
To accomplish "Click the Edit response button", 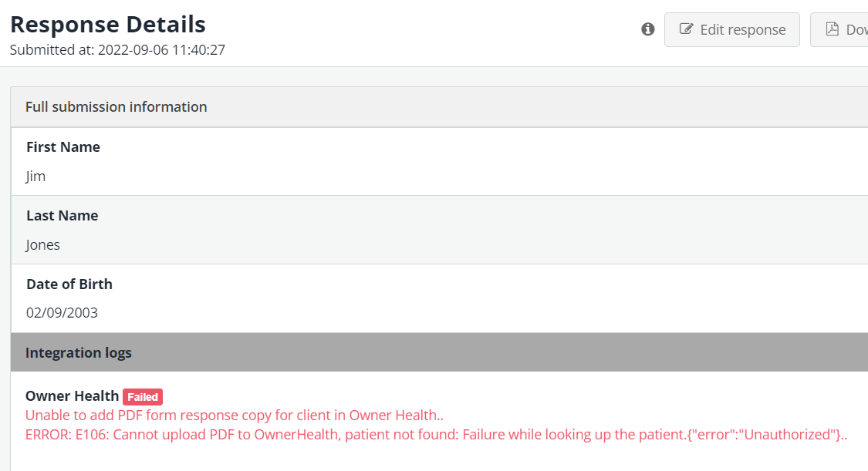I will [x=732, y=30].
